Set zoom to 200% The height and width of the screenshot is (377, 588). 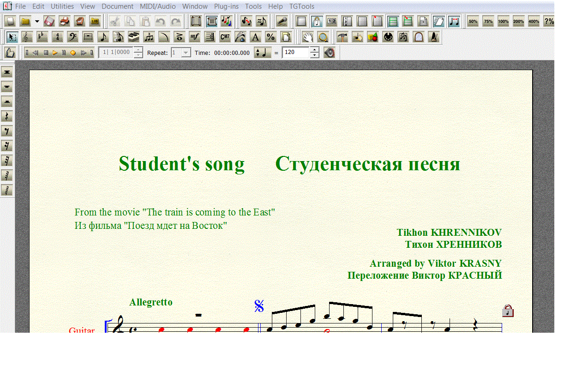[519, 21]
